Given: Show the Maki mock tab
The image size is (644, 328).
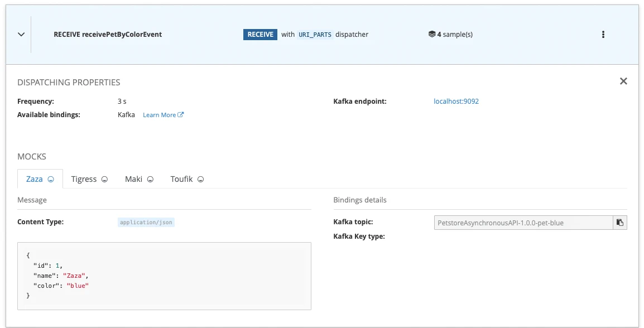Looking at the screenshot, I should point(133,179).
